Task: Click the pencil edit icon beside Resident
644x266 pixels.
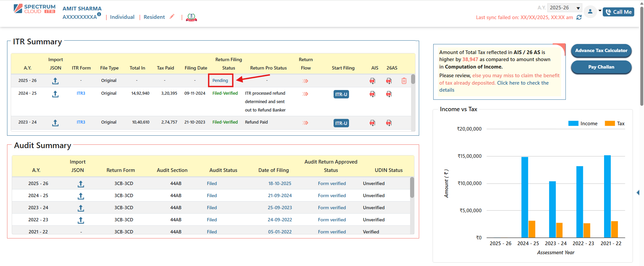Action: point(172,16)
